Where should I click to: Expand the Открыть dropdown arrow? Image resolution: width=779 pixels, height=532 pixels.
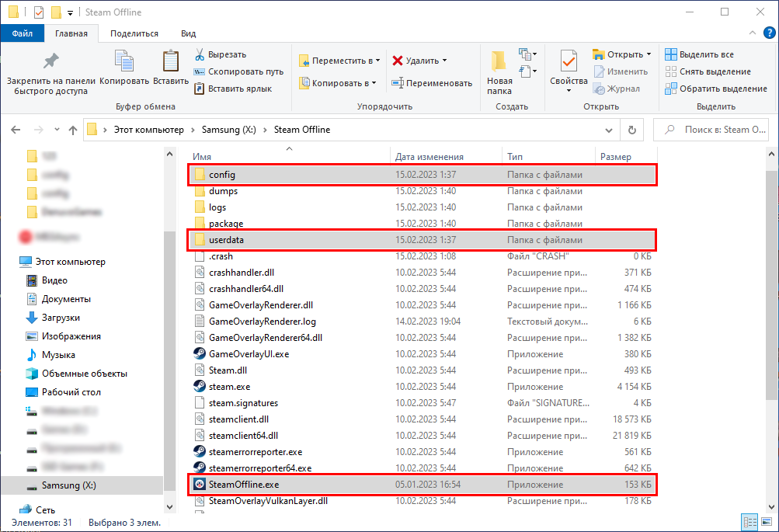[x=649, y=54]
